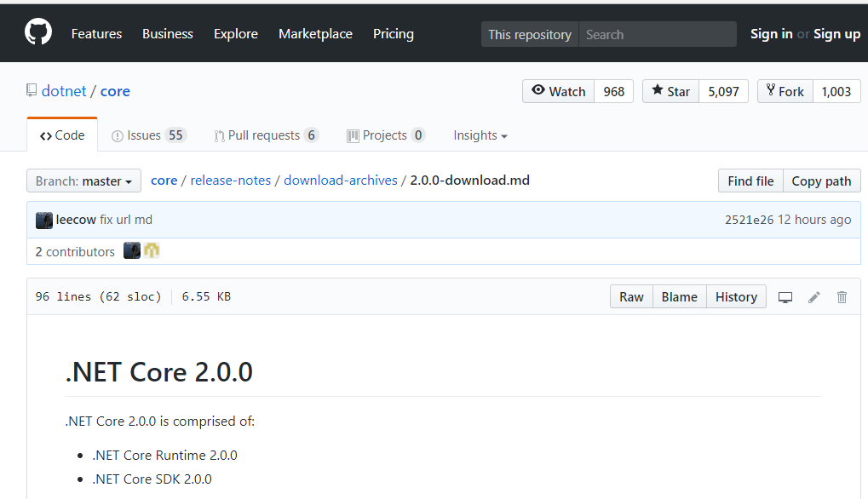868x499 pixels.
Task: Open the Branch: master dropdown
Action: (x=83, y=181)
